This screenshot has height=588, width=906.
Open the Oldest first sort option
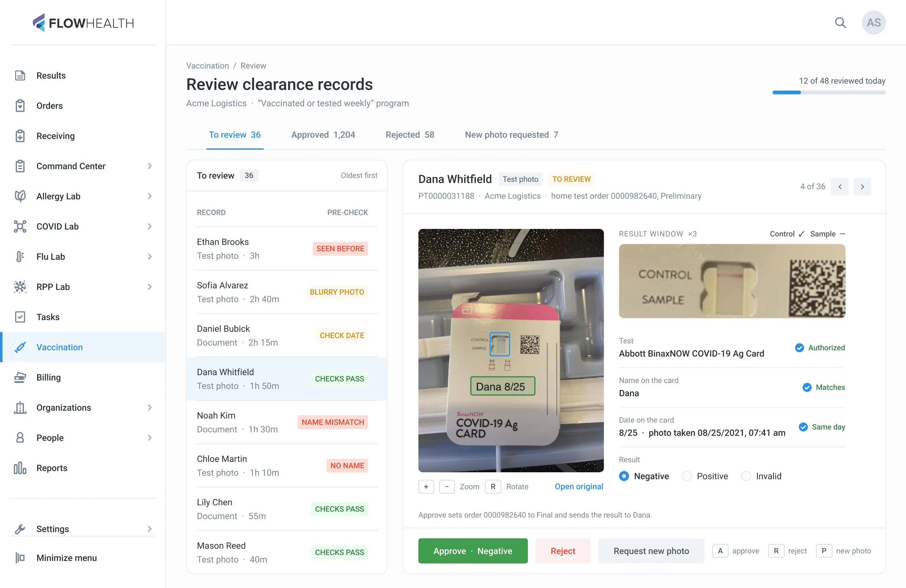click(x=359, y=175)
